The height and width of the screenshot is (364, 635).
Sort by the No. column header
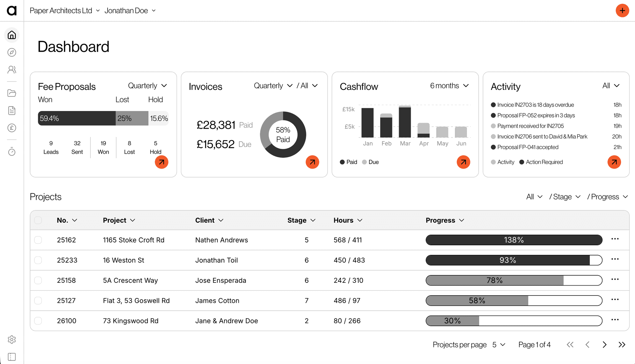point(67,220)
